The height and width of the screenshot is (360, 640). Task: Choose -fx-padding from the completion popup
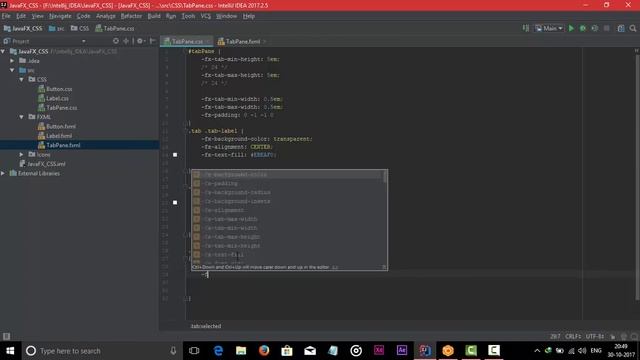tap(287, 184)
